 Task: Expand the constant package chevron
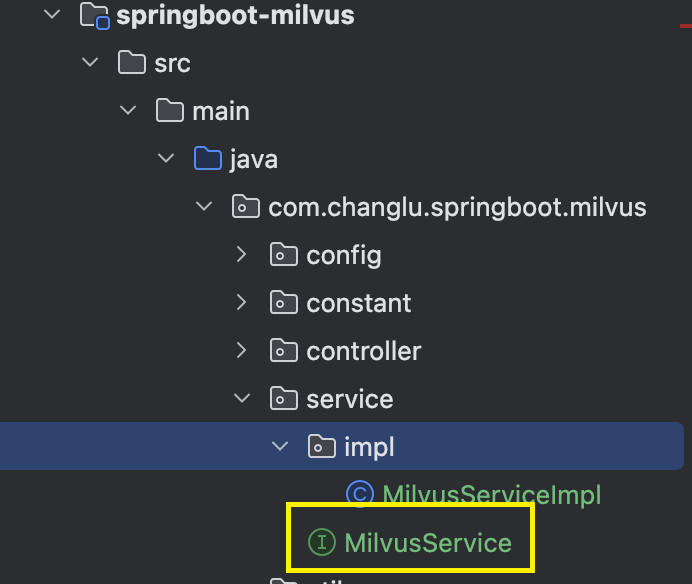click(241, 302)
